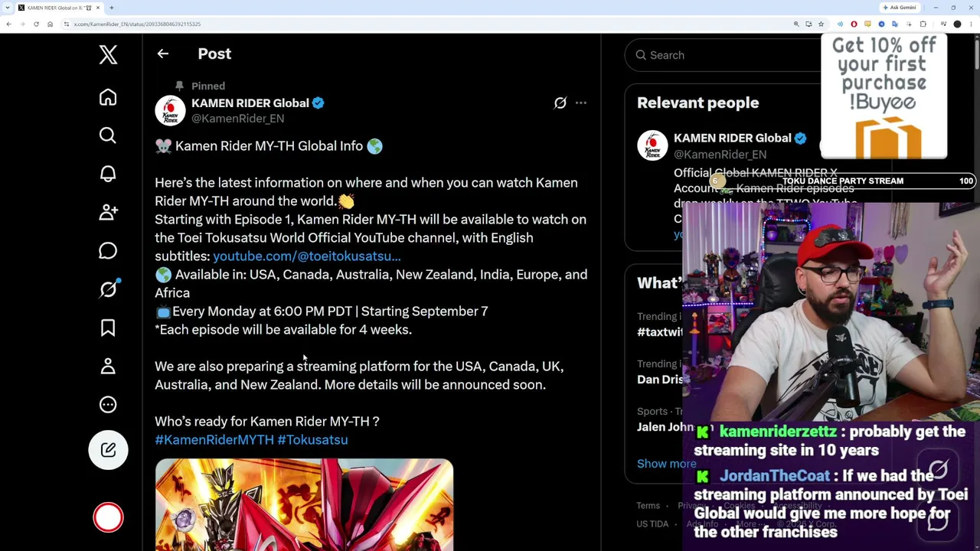Go to the Home feed icon
The image size is (980, 551).
(108, 97)
